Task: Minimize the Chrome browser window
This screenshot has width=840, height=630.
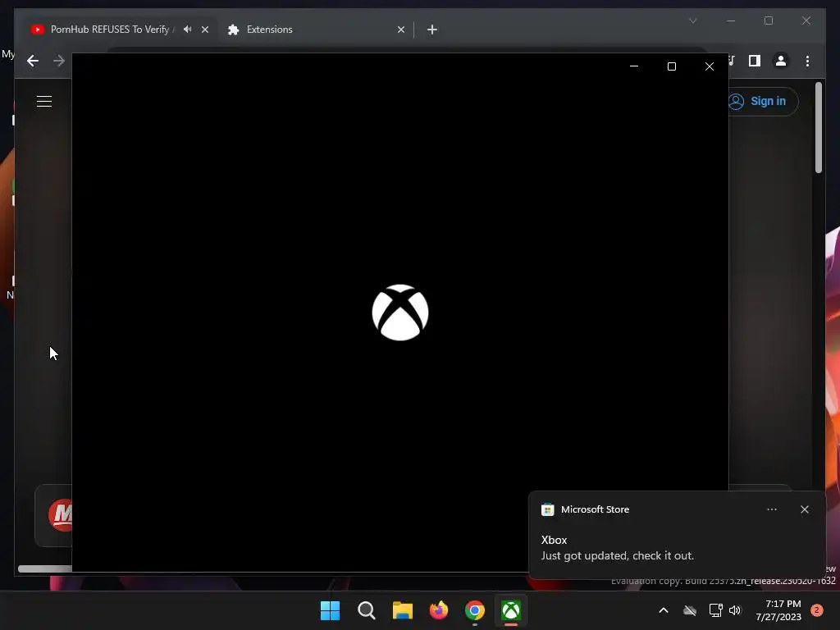Action: (x=731, y=21)
